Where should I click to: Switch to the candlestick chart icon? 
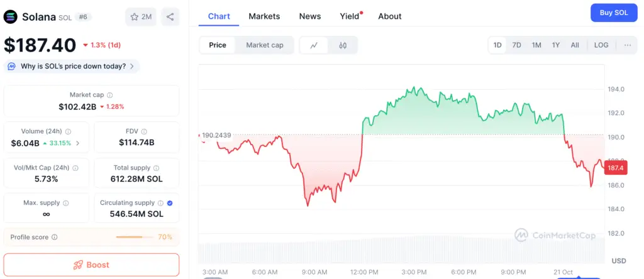coord(343,45)
